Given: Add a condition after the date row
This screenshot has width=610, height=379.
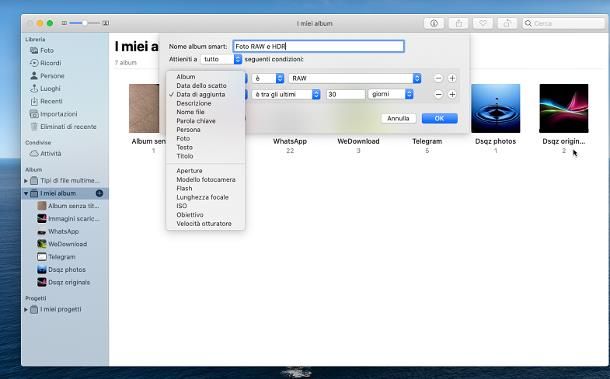Looking at the screenshot, I should click(x=452, y=94).
